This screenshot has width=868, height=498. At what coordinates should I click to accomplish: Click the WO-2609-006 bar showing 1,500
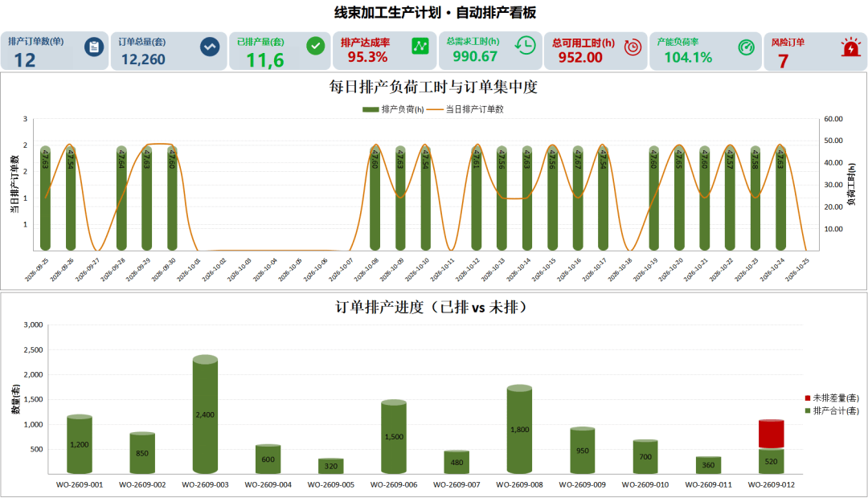click(x=394, y=437)
